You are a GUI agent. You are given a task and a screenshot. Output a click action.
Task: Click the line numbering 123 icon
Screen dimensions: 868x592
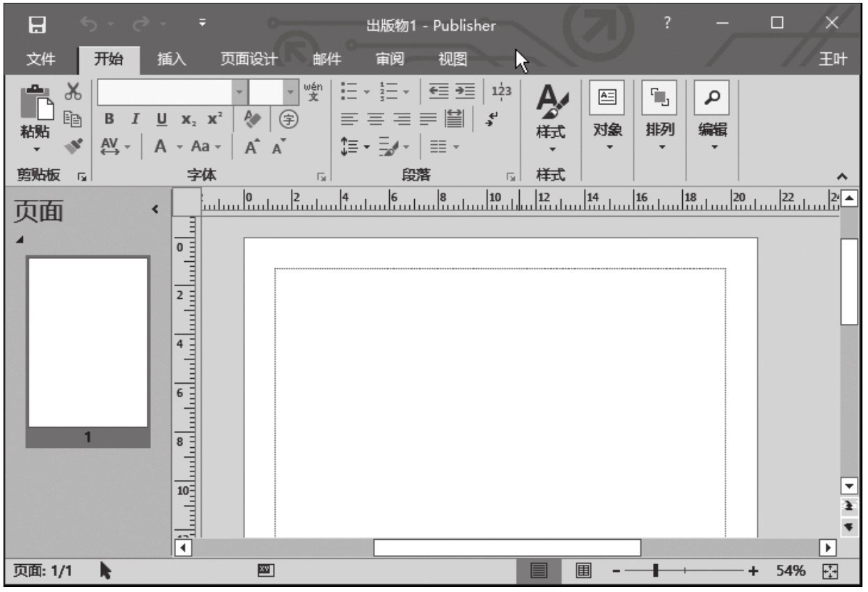tap(503, 91)
